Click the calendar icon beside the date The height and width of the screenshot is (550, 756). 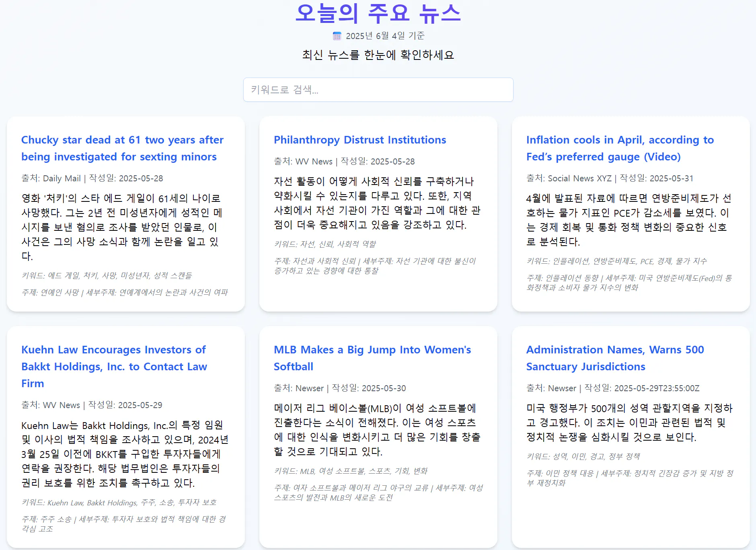pos(337,36)
